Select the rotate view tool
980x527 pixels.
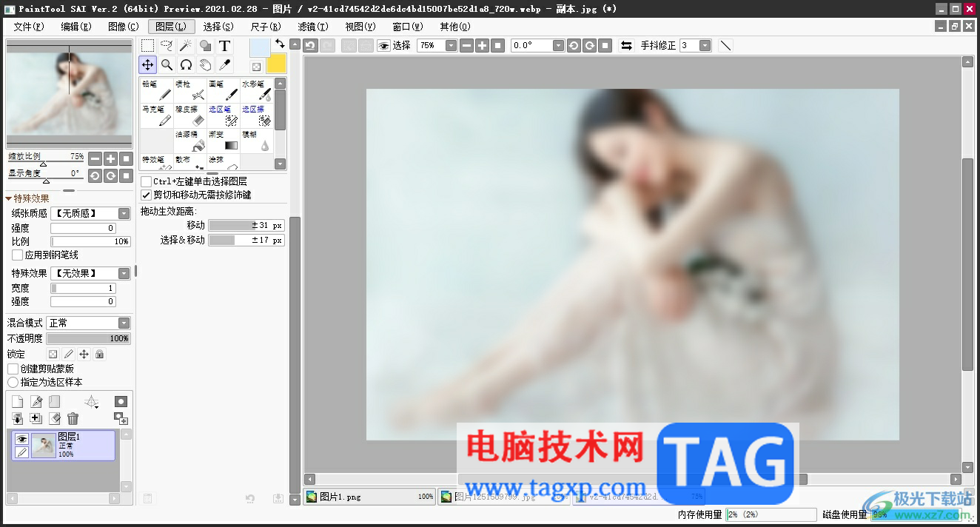coord(187,64)
